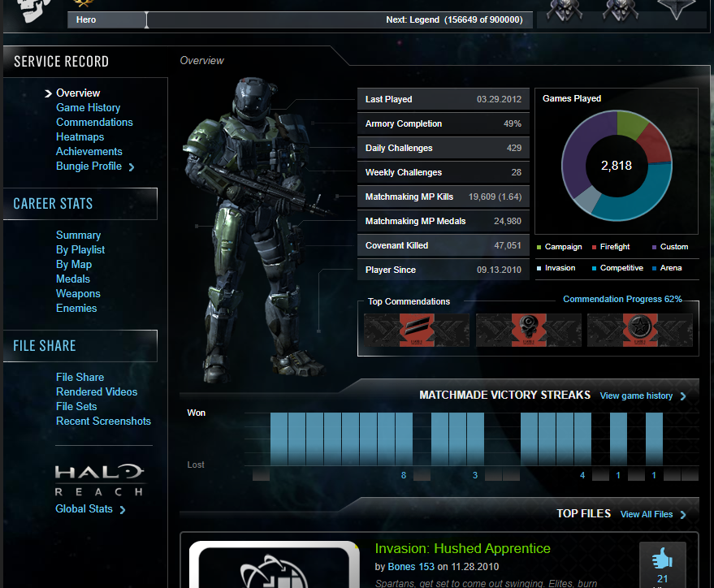Click the skull emblem at top left
Viewport: 714px width, 588px height.
coord(32,10)
